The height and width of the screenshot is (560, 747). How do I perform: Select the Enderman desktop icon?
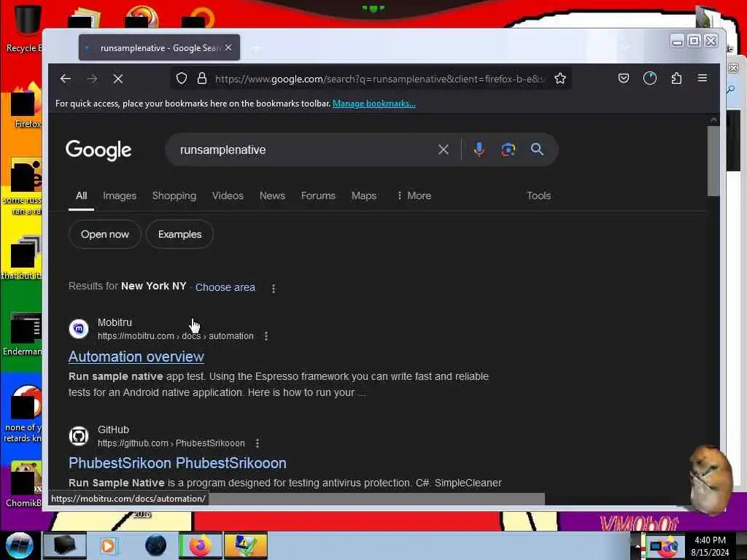tap(23, 334)
